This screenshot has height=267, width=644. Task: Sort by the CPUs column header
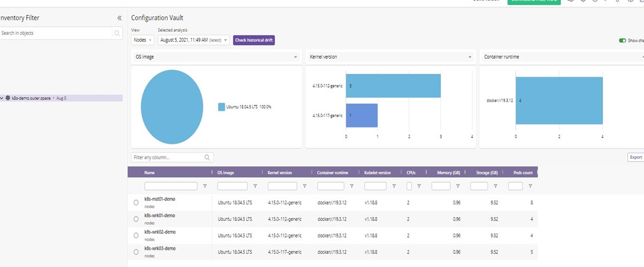[x=410, y=173]
